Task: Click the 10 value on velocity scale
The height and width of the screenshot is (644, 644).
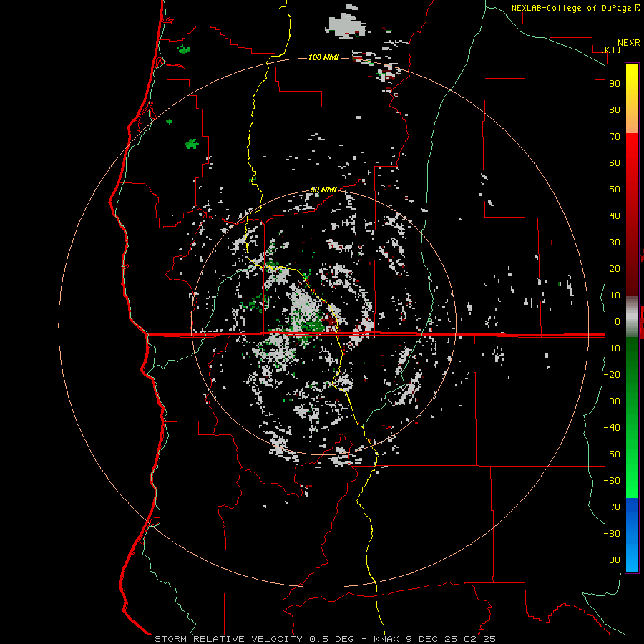Action: pos(615,296)
